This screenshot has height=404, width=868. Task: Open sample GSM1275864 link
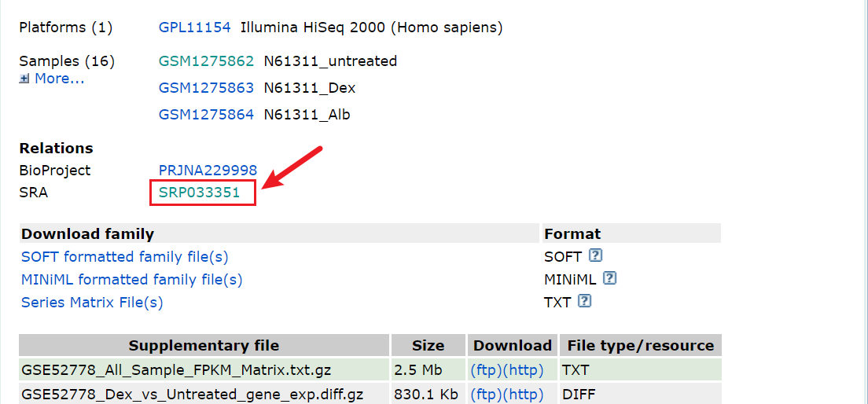pos(206,115)
